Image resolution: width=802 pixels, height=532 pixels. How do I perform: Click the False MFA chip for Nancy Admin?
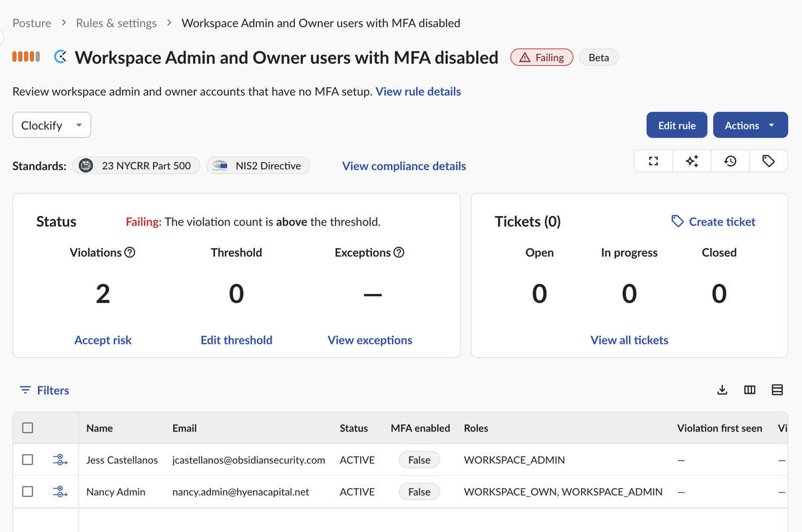(x=419, y=491)
